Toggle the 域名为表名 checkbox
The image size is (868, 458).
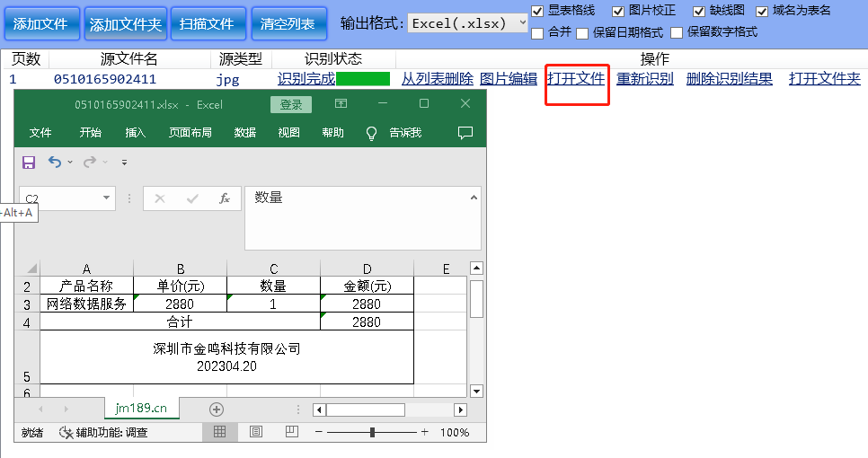(x=762, y=11)
